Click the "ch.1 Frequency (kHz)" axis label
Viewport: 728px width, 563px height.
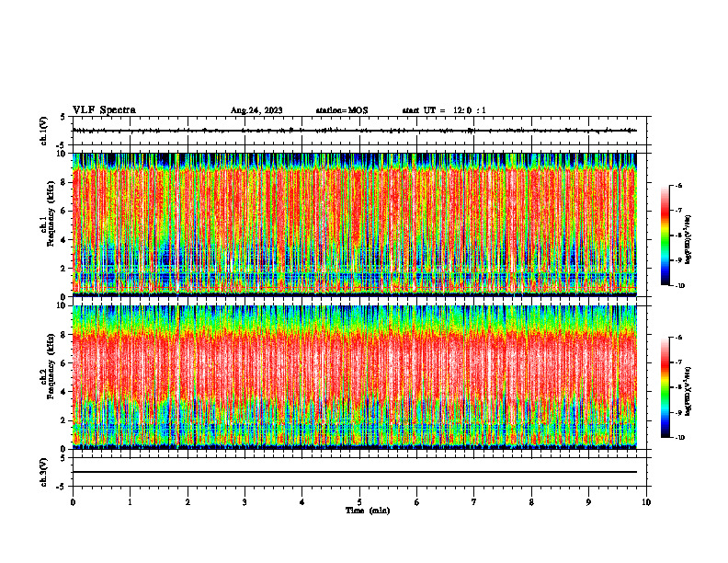click(48, 213)
